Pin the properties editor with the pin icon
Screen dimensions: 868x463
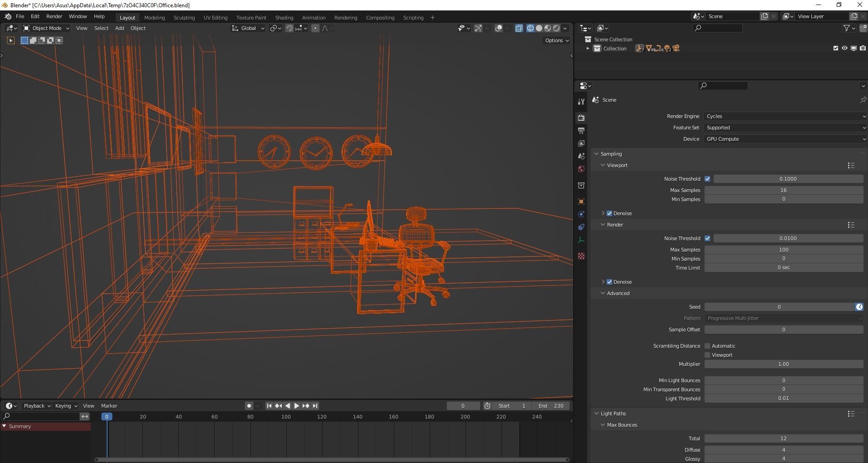(863, 100)
